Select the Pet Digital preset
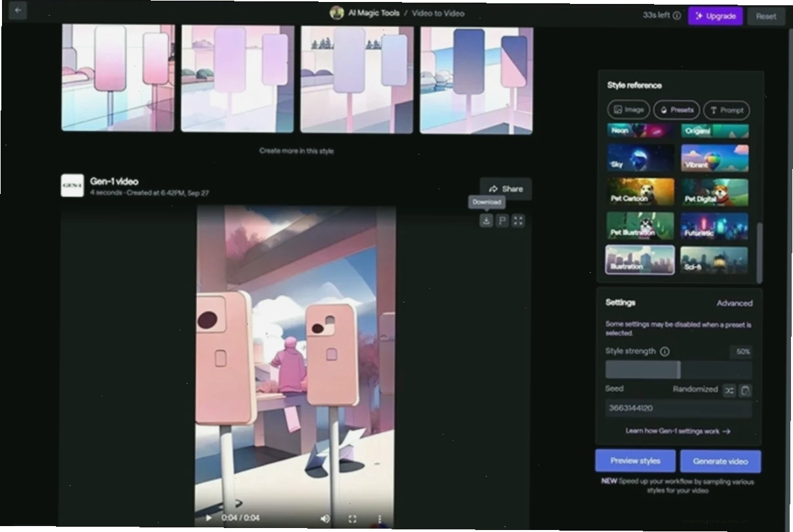Image resolution: width=793 pixels, height=532 pixels. pos(715,193)
